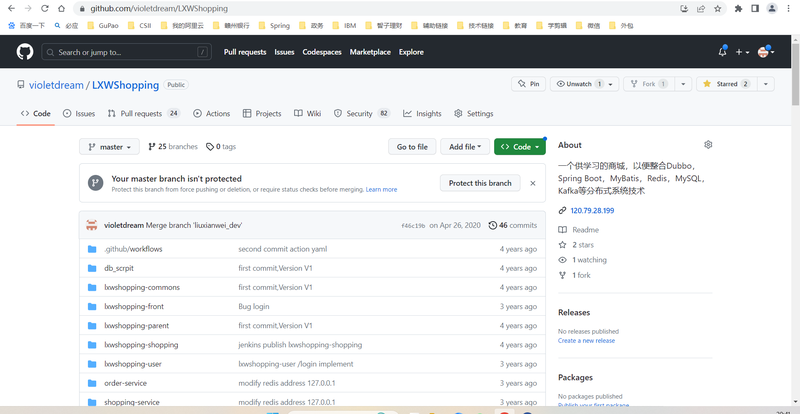Viewport: 800px width, 414px height.
Task: Bookmark this page with star icon
Action: click(718, 9)
